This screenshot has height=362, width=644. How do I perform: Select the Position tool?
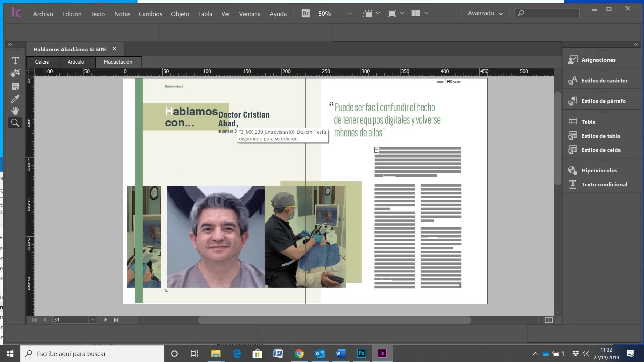coord(15,73)
